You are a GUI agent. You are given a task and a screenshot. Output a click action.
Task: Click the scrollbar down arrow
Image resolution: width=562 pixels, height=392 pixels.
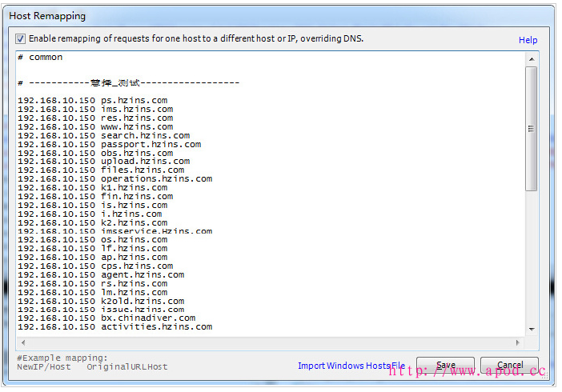pyautogui.click(x=531, y=329)
